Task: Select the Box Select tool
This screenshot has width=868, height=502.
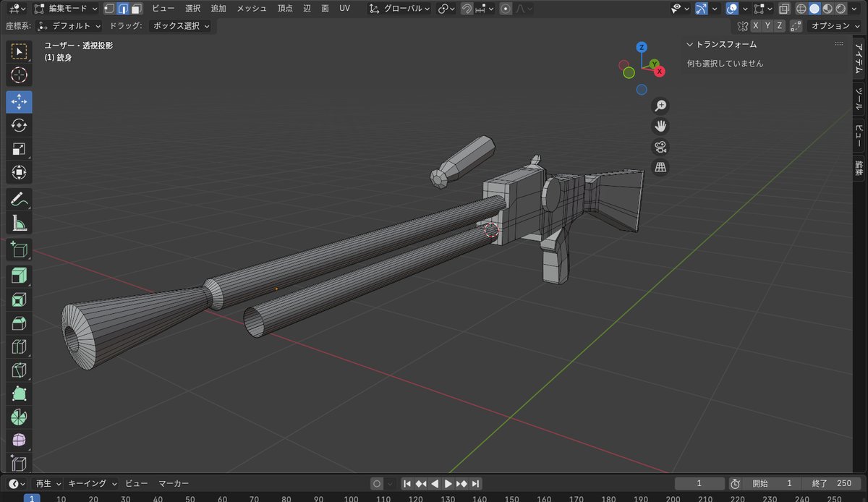Action: pos(19,51)
